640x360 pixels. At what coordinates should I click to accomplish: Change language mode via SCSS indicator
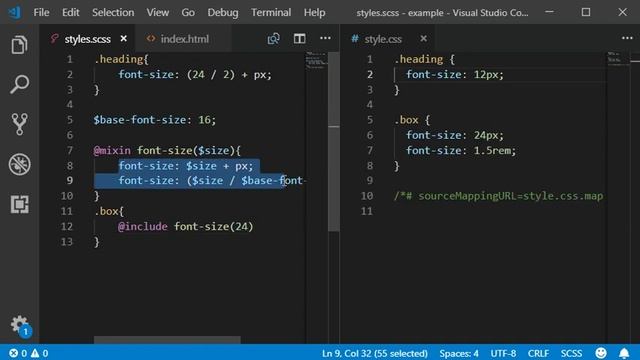tap(571, 353)
